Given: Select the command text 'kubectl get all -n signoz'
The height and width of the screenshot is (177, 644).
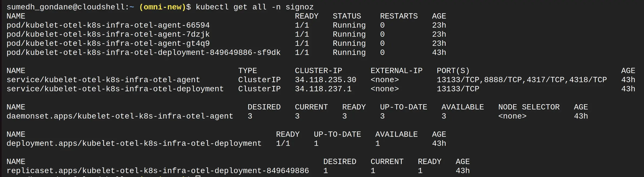Looking at the screenshot, I should [x=255, y=7].
